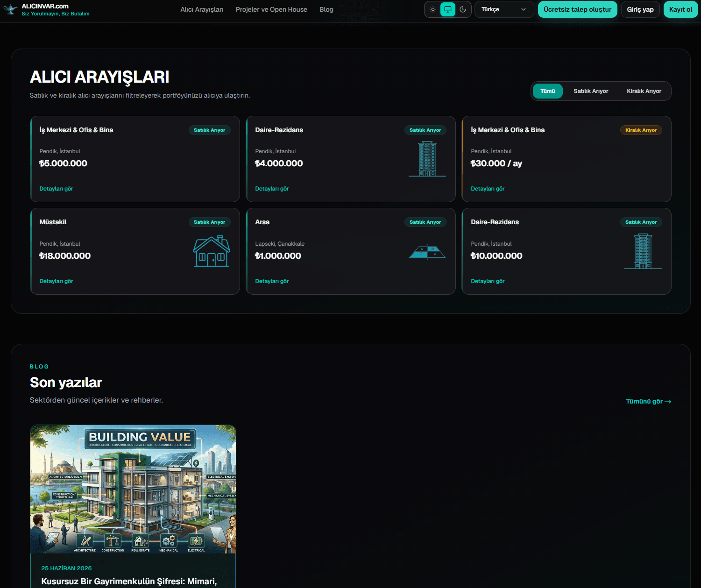Select the Tümü filter
The image size is (701, 588).
(548, 91)
